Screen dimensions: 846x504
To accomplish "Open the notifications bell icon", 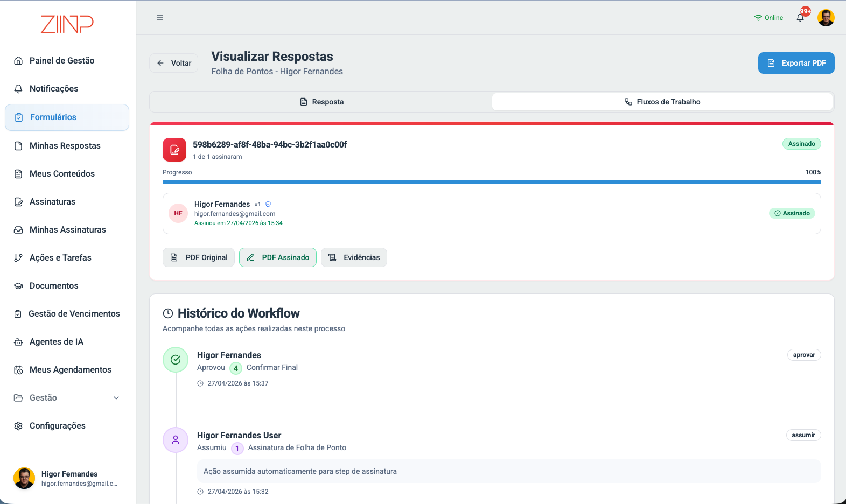I will click(x=800, y=18).
